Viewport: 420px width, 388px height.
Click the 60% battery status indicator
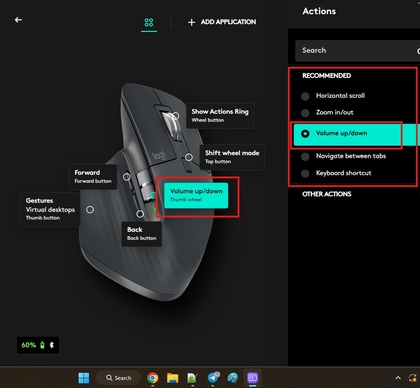tap(38, 345)
